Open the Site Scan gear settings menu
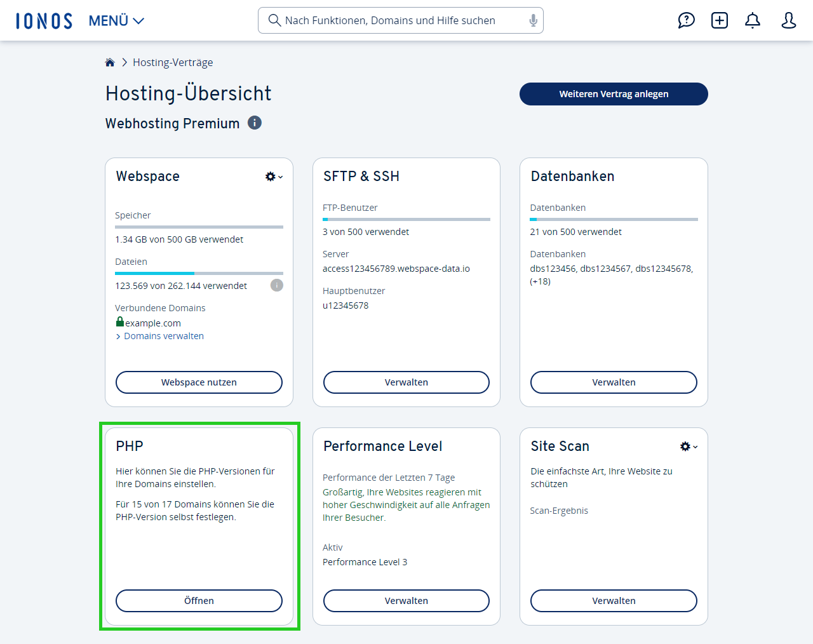The image size is (813, 644). coord(689,446)
